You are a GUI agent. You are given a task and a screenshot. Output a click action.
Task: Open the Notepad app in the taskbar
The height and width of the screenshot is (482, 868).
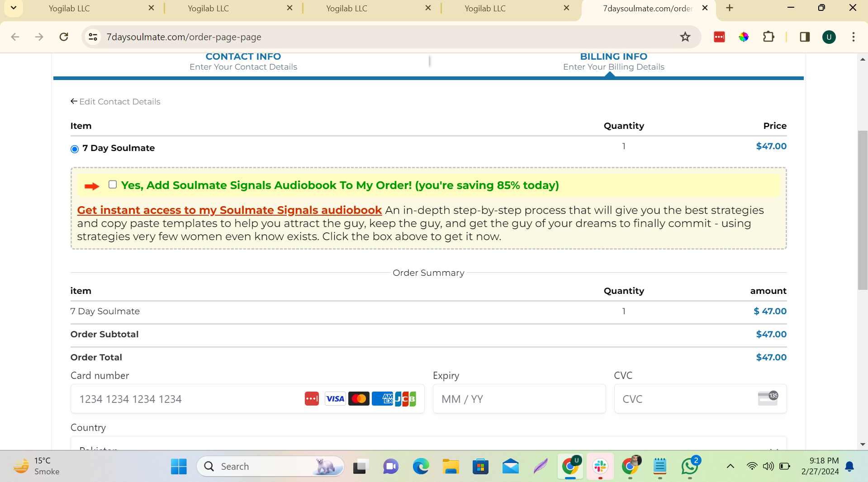coord(660,466)
